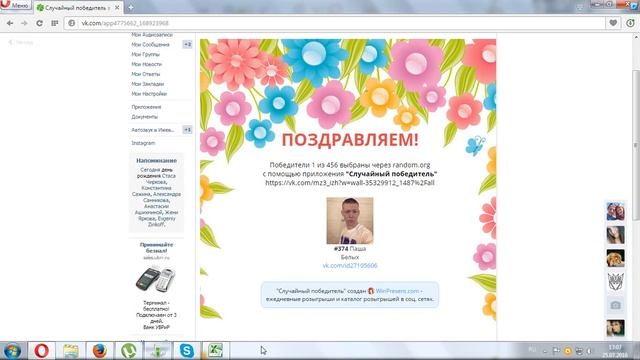Click the wall post URL text

[x=350, y=182]
